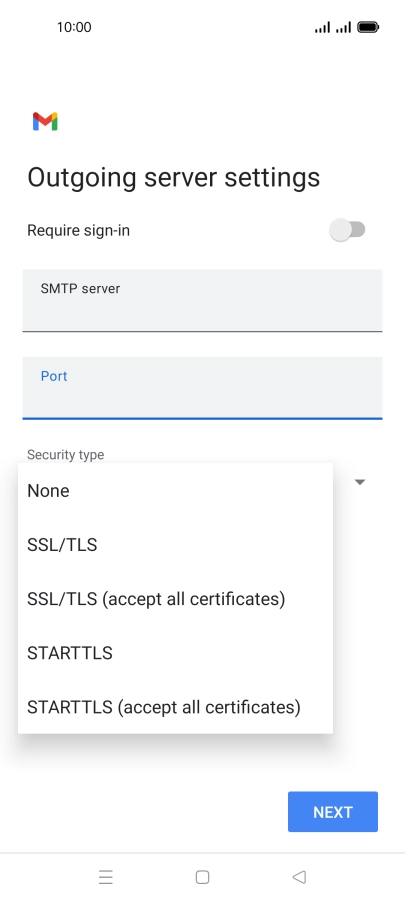Tap the Require sign-in label
The width and height of the screenshot is (405, 902).
(79, 230)
